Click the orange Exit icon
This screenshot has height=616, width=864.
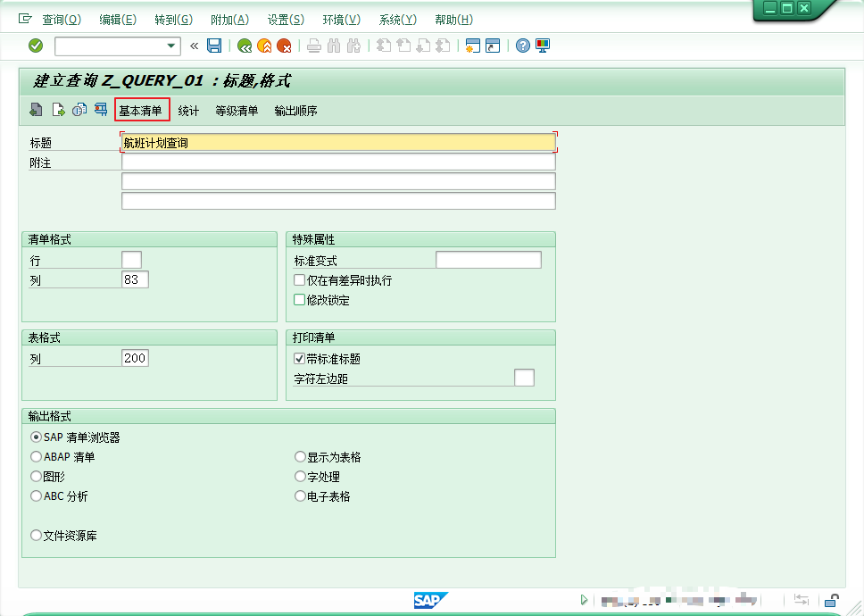coord(264,46)
